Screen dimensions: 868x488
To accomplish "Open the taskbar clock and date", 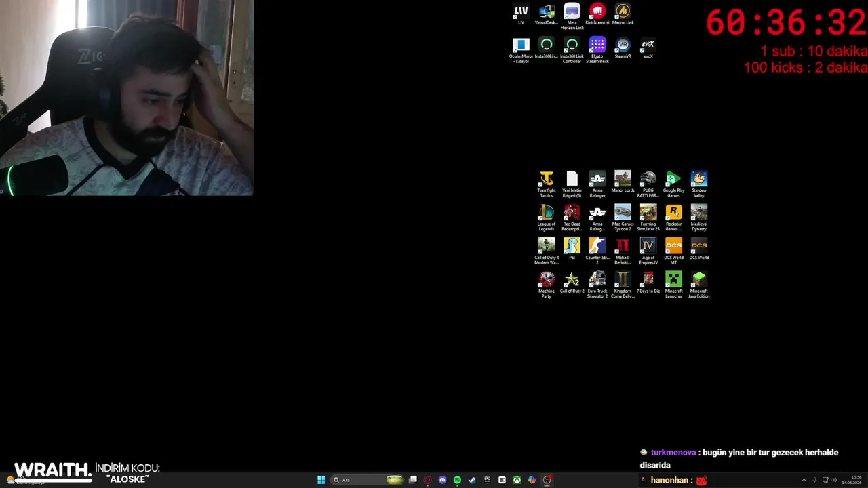I will [x=852, y=480].
